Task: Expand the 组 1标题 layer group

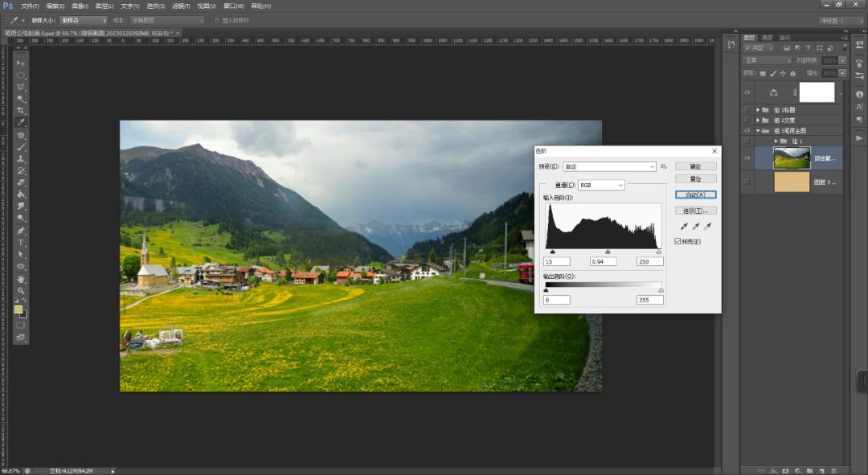Action: click(x=757, y=109)
